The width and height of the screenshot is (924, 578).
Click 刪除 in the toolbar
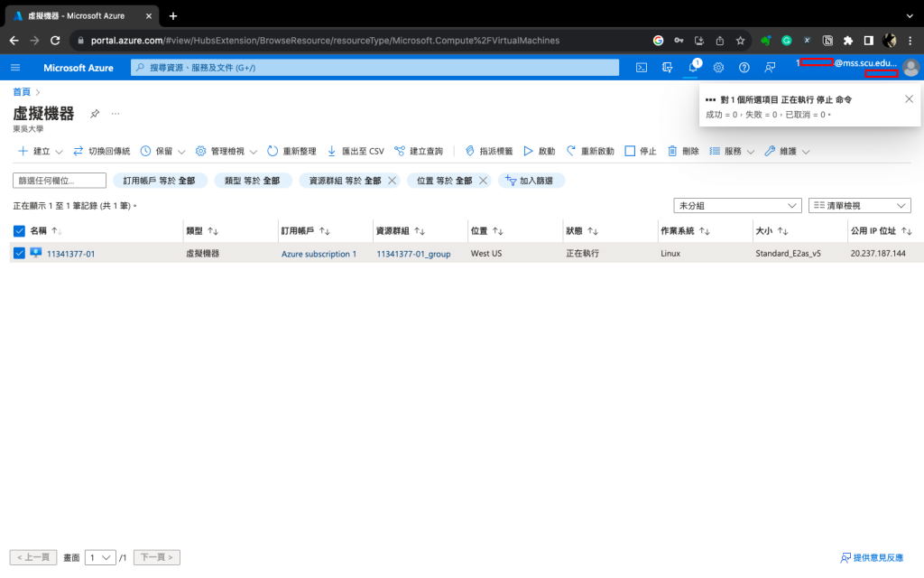point(683,151)
